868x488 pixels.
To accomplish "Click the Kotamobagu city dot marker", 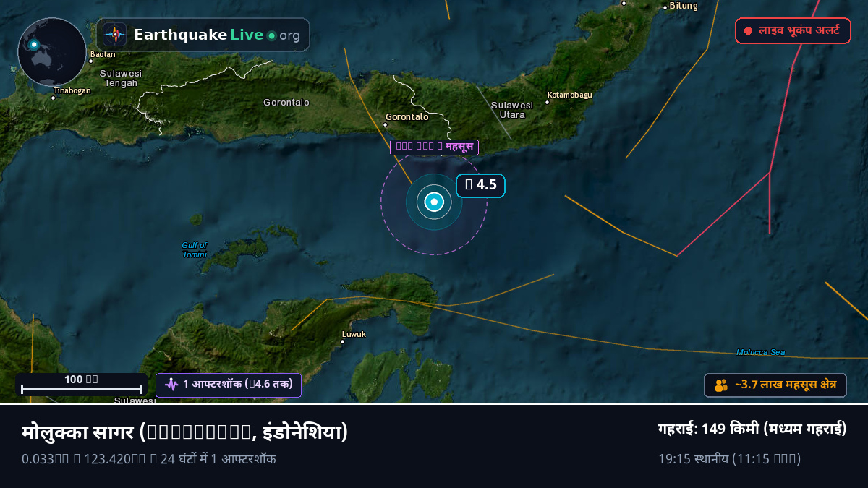I will tap(547, 102).
